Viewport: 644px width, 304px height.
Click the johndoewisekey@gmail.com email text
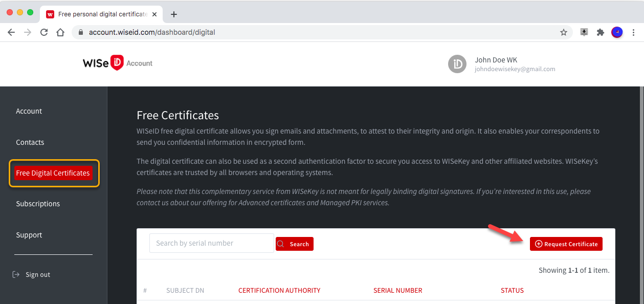(515, 69)
